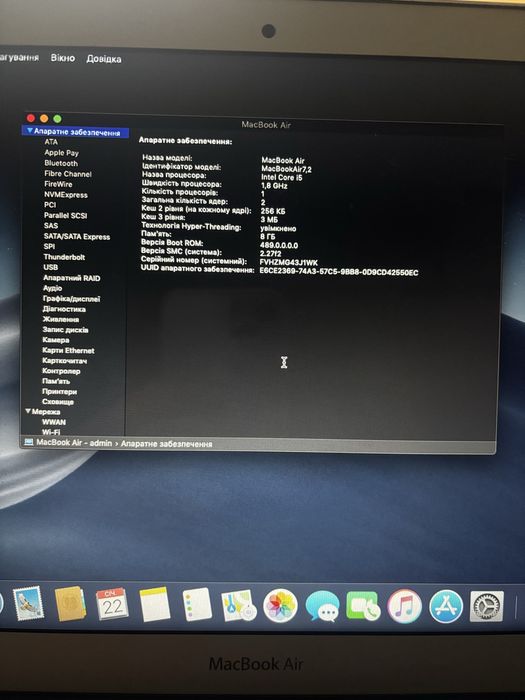The width and height of the screenshot is (525, 700).
Task: Click the Boot ROM version 489.0.0.0.0
Action: (x=279, y=246)
